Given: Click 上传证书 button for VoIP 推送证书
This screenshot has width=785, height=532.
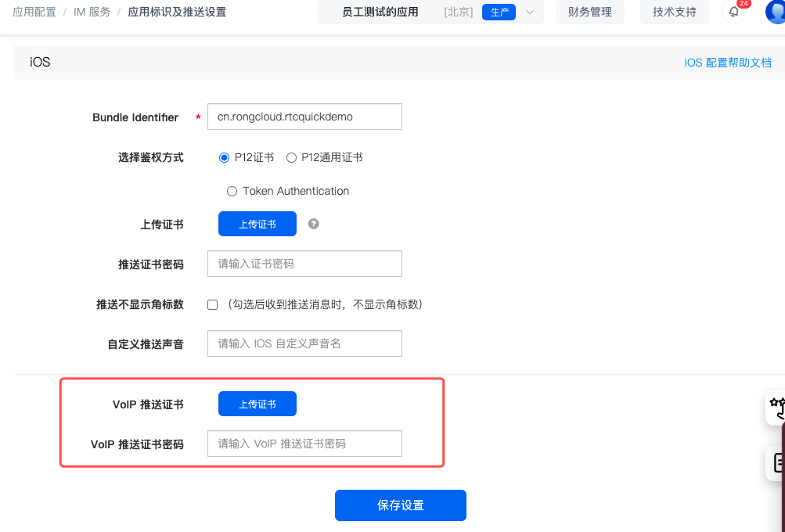Looking at the screenshot, I should click(257, 404).
